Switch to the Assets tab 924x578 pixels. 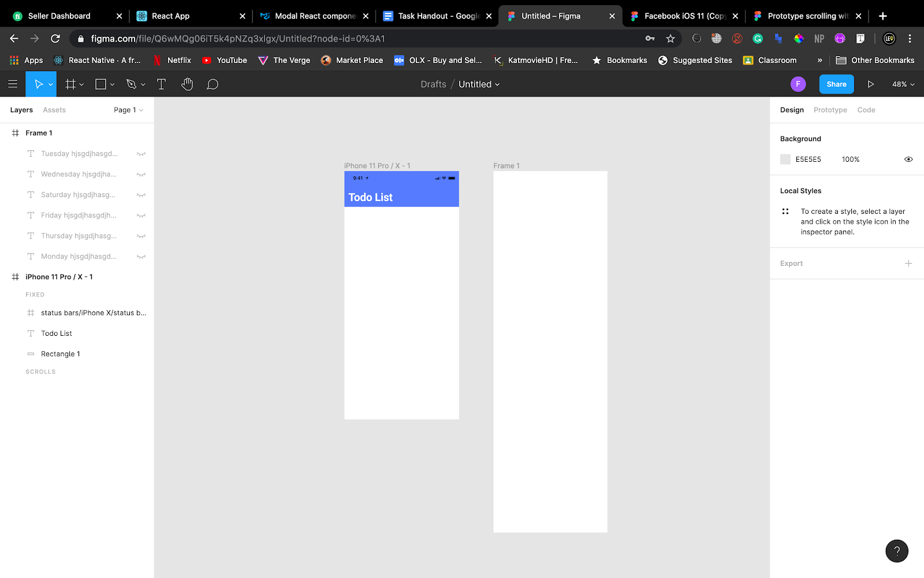point(54,110)
